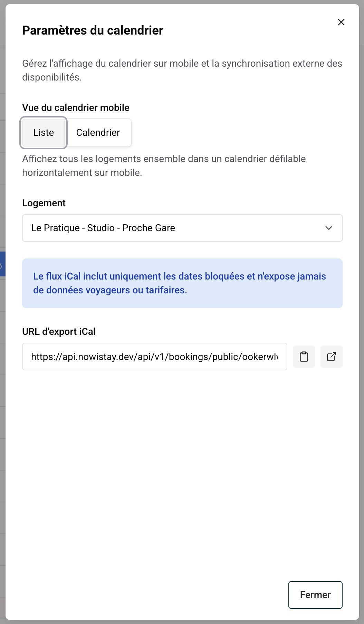Hit the external navigation icon after the URL
Image resolution: width=364 pixels, height=624 pixels.
click(x=332, y=357)
